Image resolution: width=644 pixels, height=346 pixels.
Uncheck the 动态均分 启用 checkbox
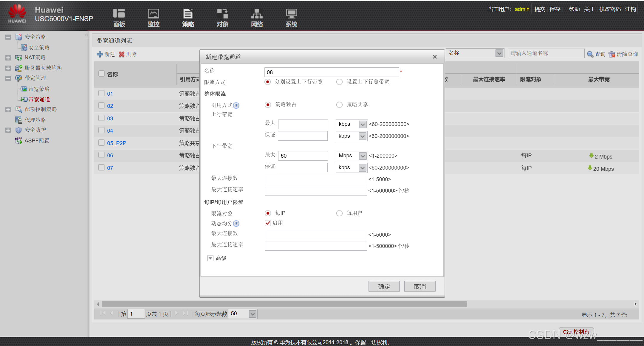coord(268,223)
